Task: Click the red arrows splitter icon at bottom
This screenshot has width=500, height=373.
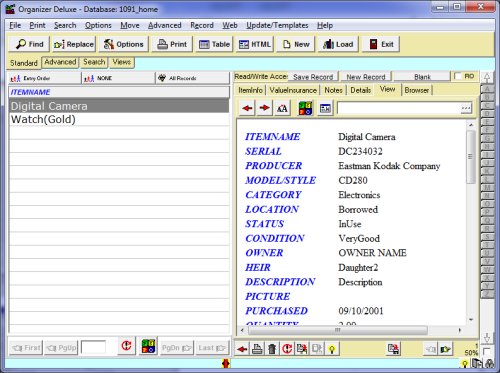Action: click(226, 364)
